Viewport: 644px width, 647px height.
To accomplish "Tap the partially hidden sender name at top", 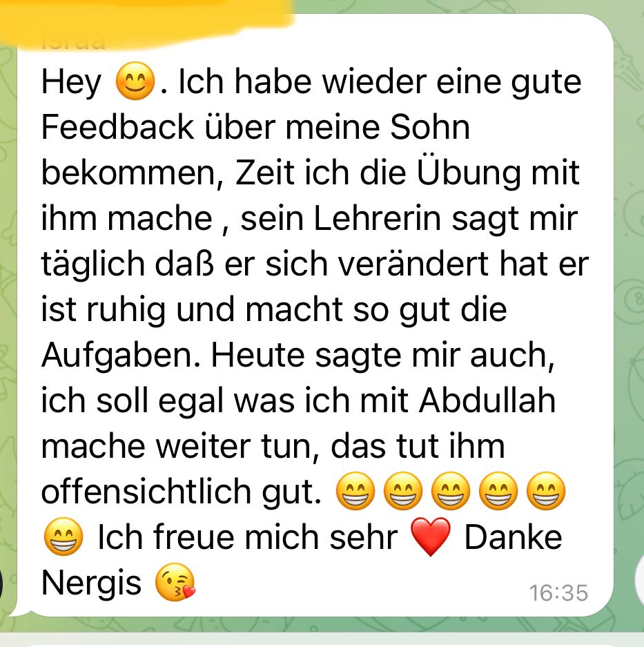I will tap(73, 43).
